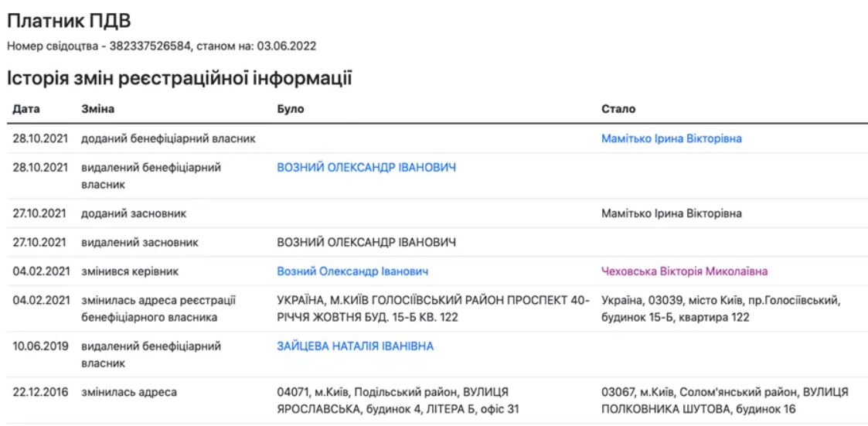Open the Чеховська Вікторія Миколаївна link
This screenshot has width=868, height=426.
click(684, 271)
